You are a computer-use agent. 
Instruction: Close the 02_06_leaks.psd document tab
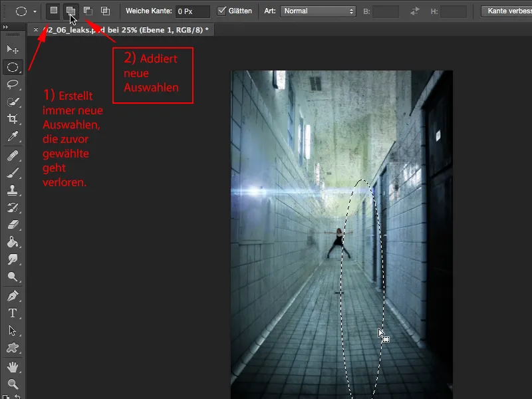tap(36, 30)
